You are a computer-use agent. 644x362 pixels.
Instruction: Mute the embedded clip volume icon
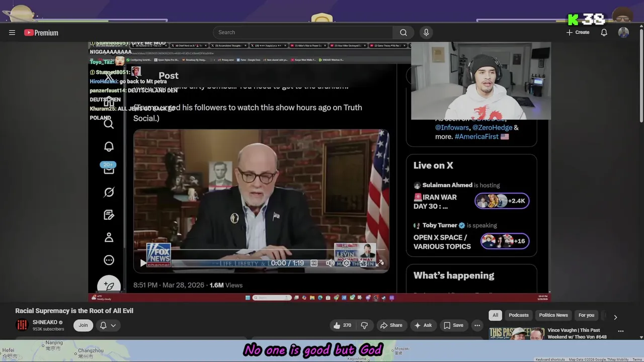point(330,263)
